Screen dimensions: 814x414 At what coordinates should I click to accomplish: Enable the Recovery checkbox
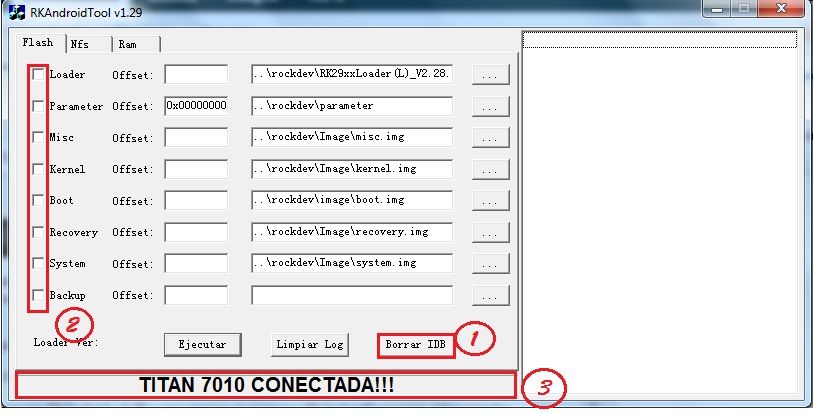point(38,232)
